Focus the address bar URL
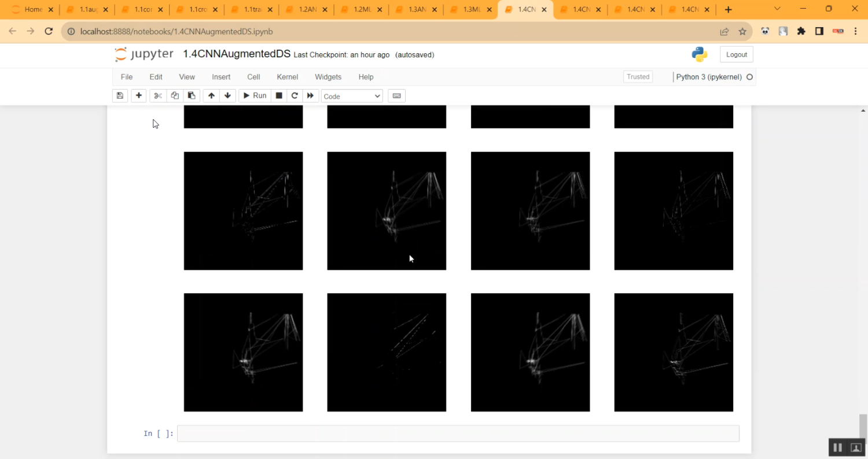Screen dimensions: 868x459 pos(176,31)
